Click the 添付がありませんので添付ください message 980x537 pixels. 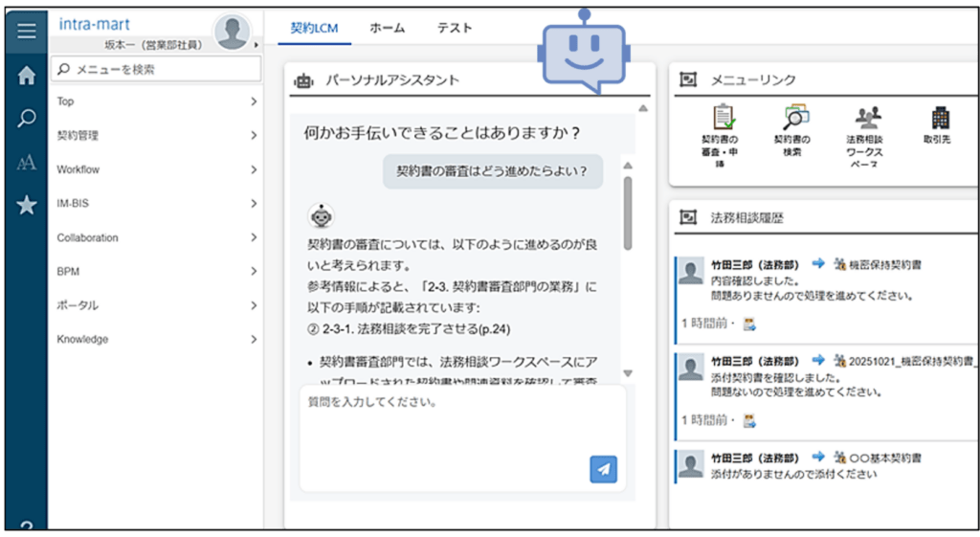coord(793,475)
